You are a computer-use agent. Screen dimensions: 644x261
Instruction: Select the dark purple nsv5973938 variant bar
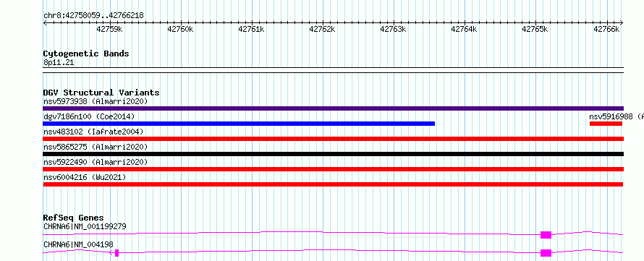(x=333, y=108)
